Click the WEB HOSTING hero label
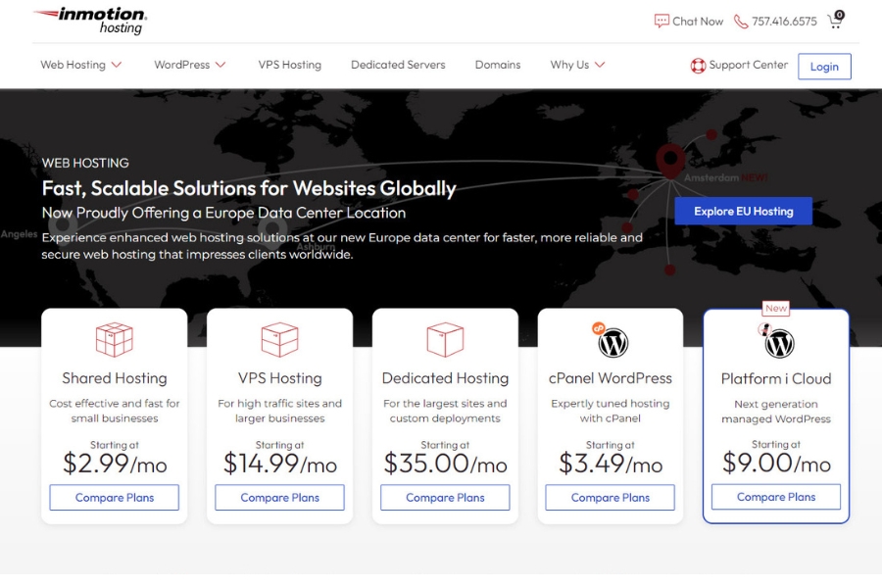882x588 pixels. (85, 164)
